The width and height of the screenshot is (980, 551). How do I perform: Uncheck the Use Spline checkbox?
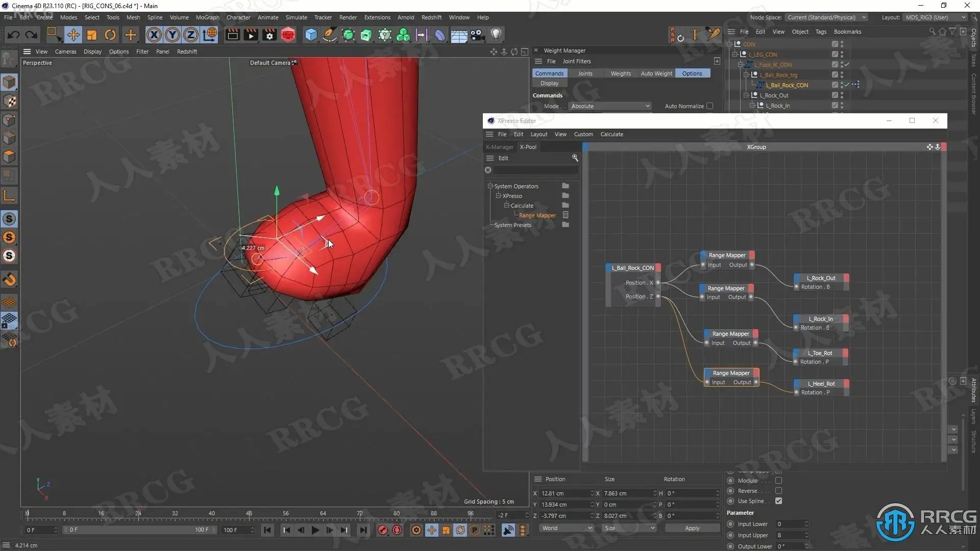778,501
